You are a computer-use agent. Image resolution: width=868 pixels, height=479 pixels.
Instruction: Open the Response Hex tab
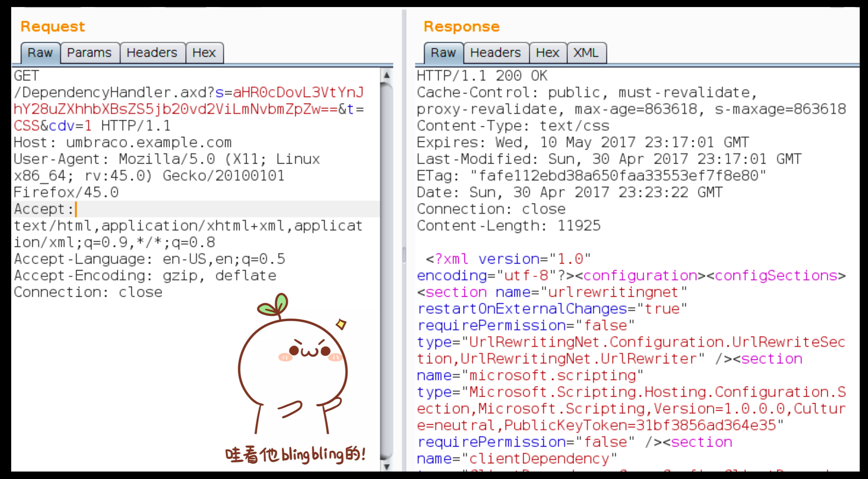(x=547, y=53)
